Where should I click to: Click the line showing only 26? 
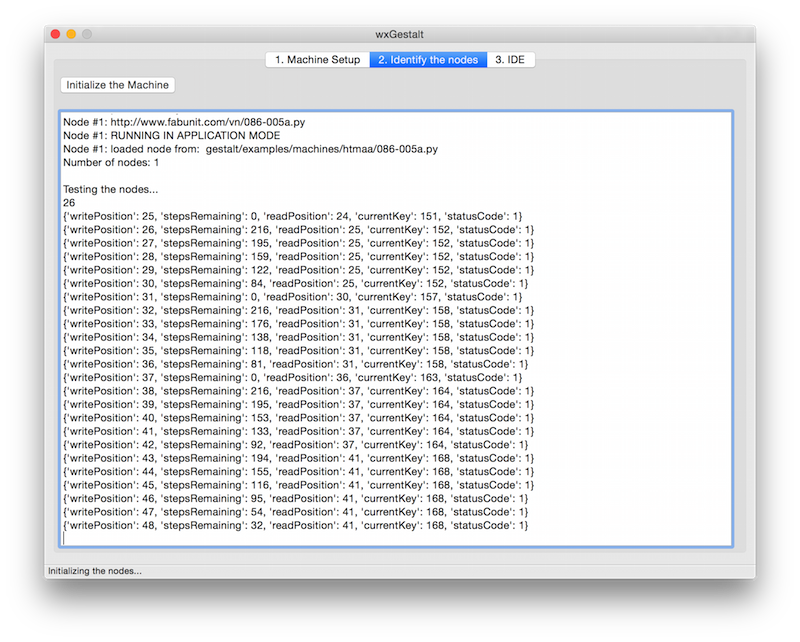click(x=69, y=202)
